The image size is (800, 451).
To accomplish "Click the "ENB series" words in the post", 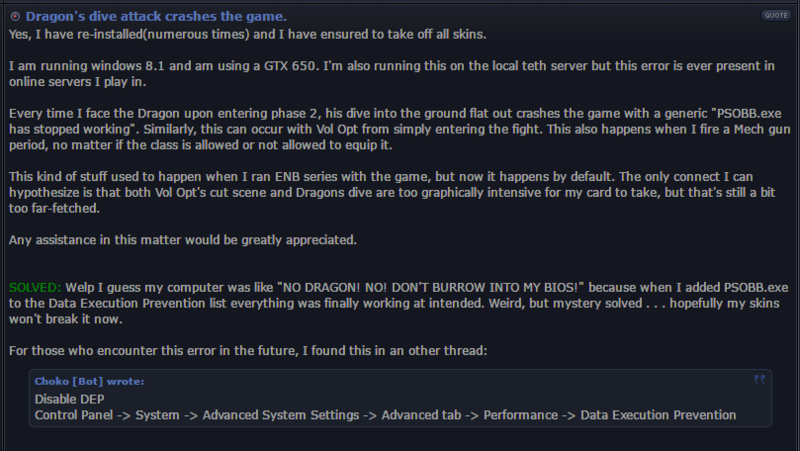I will pyautogui.click(x=299, y=177).
